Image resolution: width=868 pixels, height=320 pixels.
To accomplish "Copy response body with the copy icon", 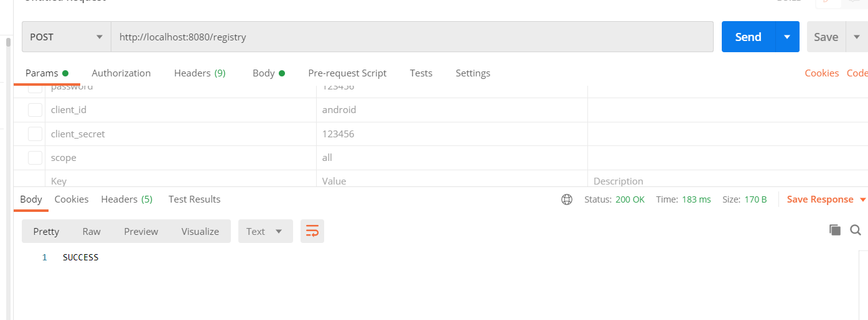I will pyautogui.click(x=835, y=230).
